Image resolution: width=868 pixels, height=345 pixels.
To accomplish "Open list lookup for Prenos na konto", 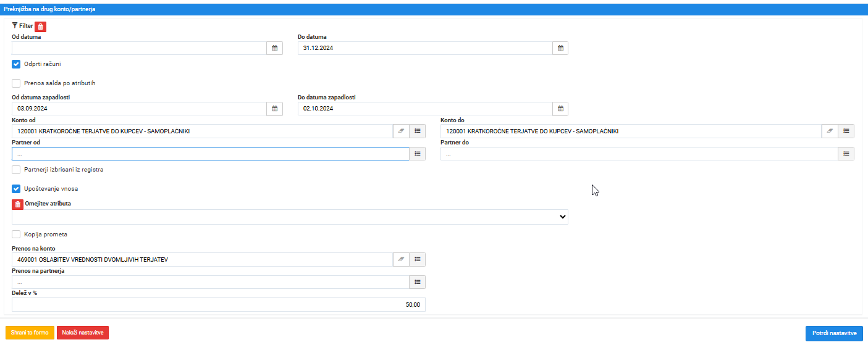I will (x=418, y=260).
